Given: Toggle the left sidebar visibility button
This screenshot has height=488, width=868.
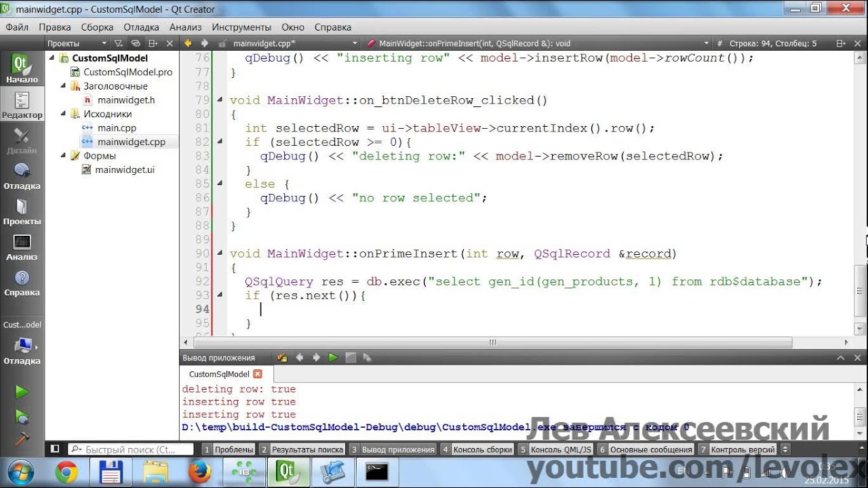Looking at the screenshot, I should coord(55,449).
